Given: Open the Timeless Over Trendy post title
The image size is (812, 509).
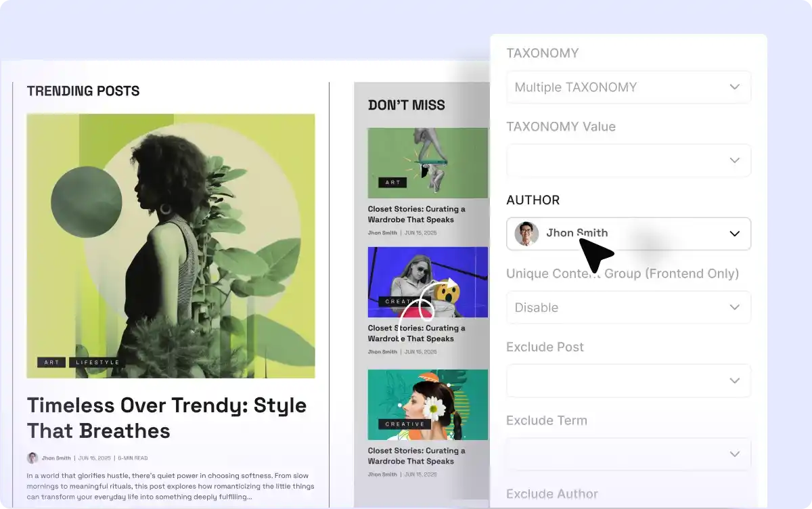Looking at the screenshot, I should coord(166,418).
